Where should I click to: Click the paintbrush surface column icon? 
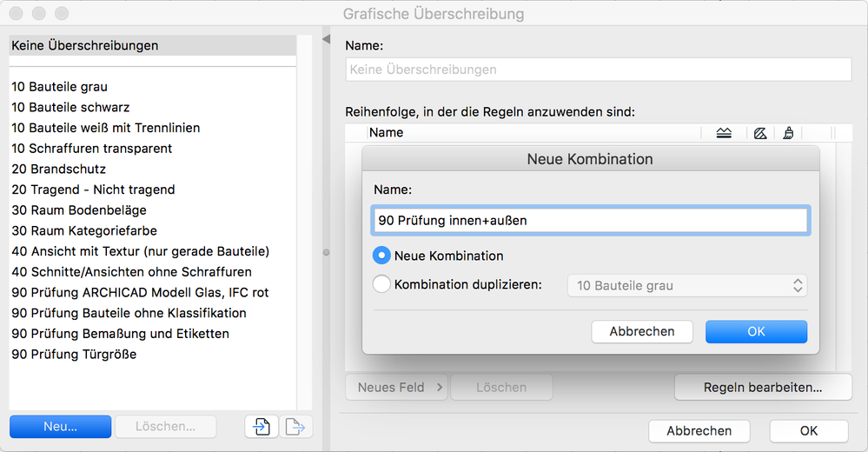pos(787,133)
